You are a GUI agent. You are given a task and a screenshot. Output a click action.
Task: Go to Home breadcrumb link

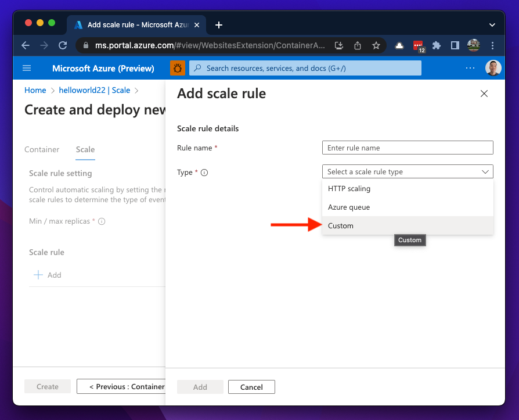pyautogui.click(x=35, y=90)
